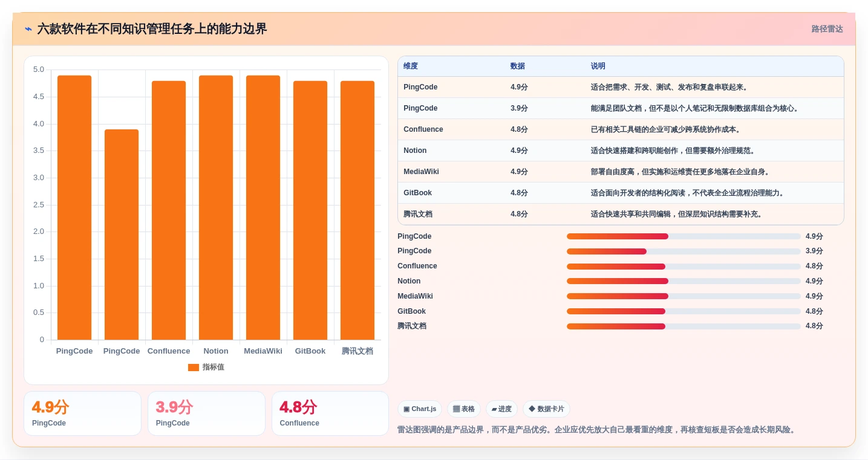Click the MediaWiki label in the progress list
868x460 pixels.
415,296
